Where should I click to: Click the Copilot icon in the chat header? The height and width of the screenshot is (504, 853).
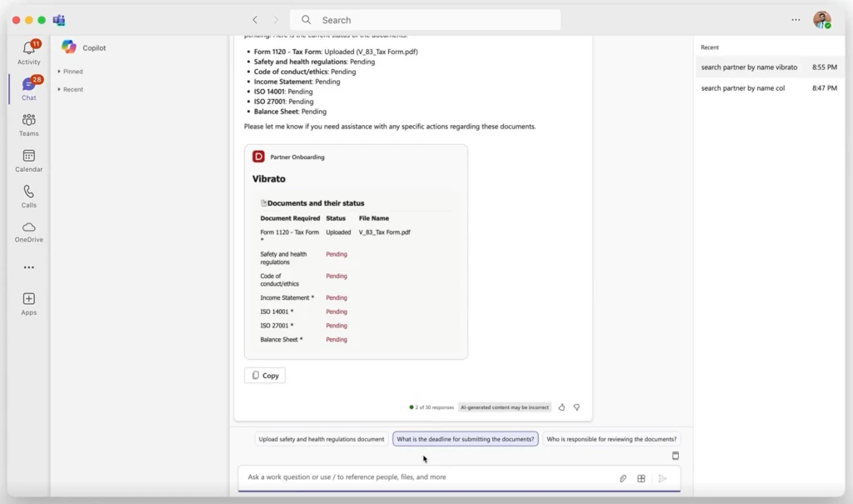click(70, 47)
